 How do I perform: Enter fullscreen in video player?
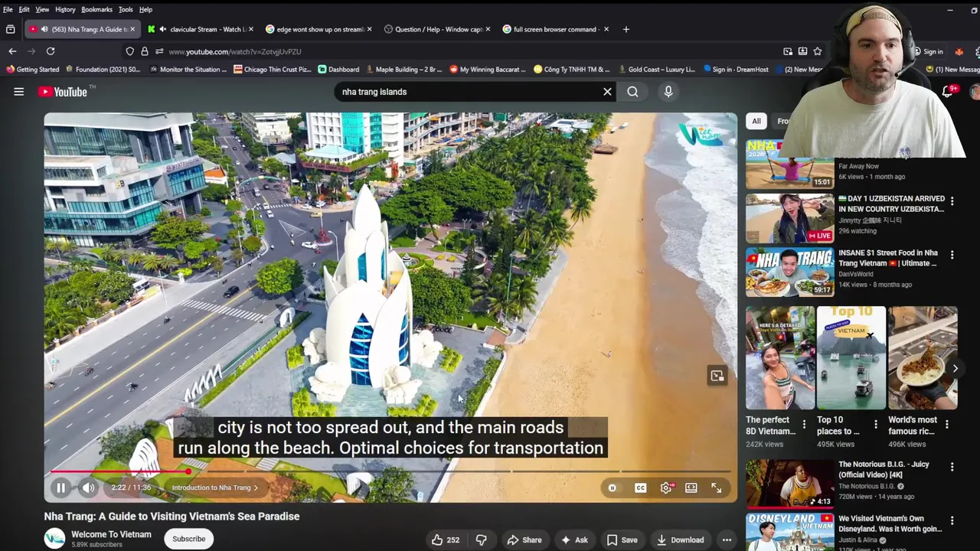tap(717, 487)
